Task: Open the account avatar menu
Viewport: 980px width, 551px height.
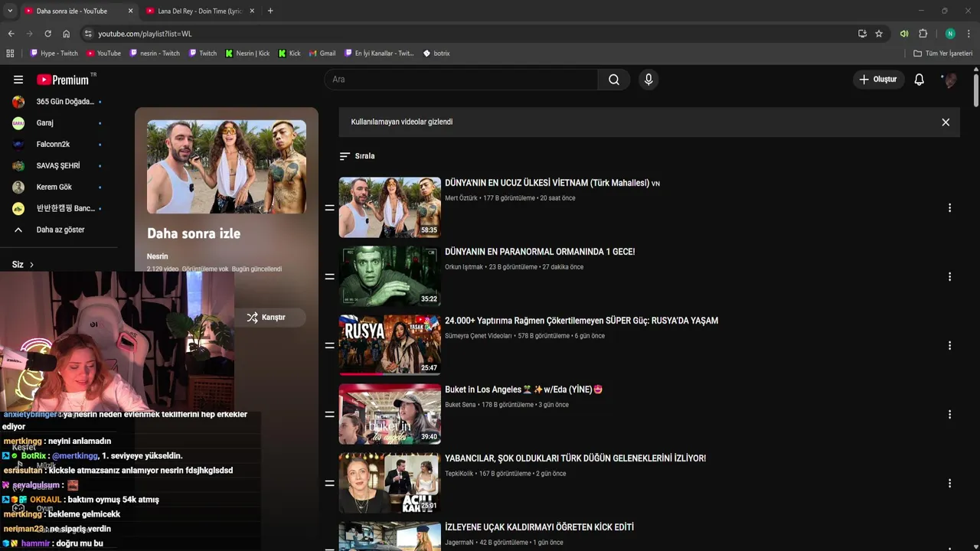Action: [949, 80]
